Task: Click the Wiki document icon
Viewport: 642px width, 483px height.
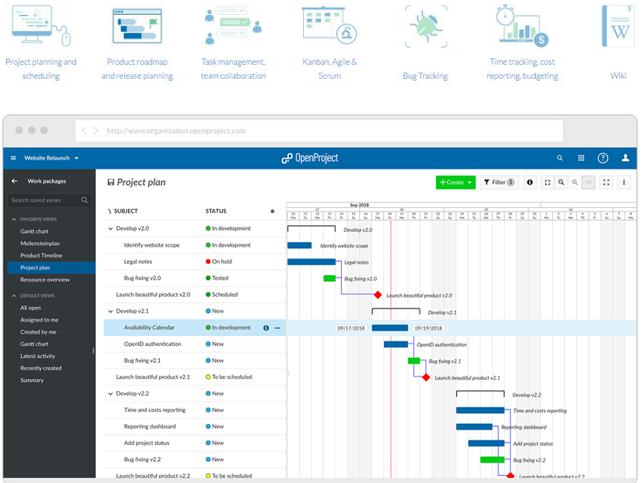Action: (x=618, y=26)
